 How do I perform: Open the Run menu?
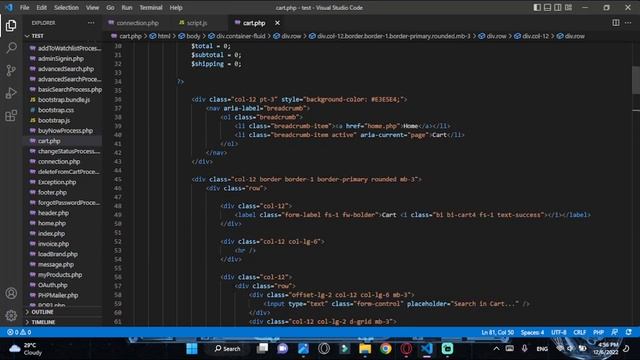127,7
